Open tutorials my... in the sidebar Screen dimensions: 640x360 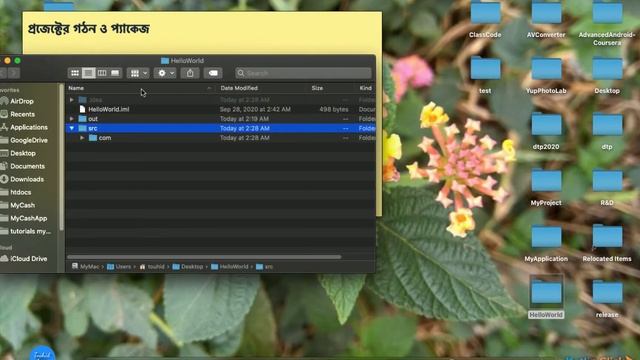(x=31, y=231)
